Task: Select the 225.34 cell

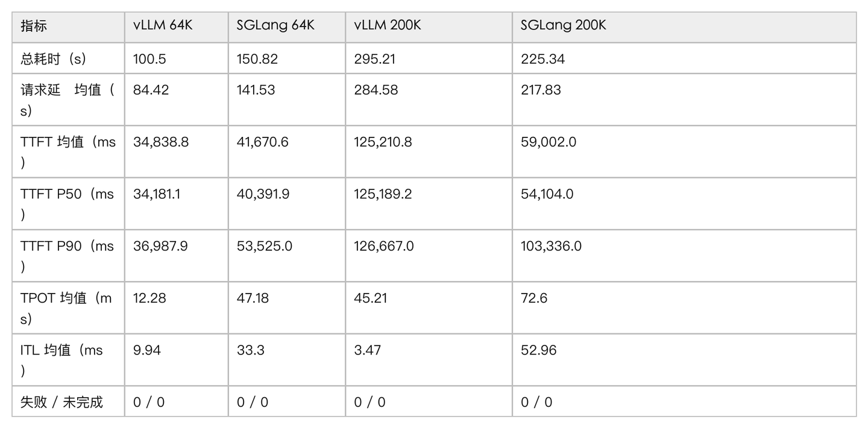Action: click(x=684, y=58)
